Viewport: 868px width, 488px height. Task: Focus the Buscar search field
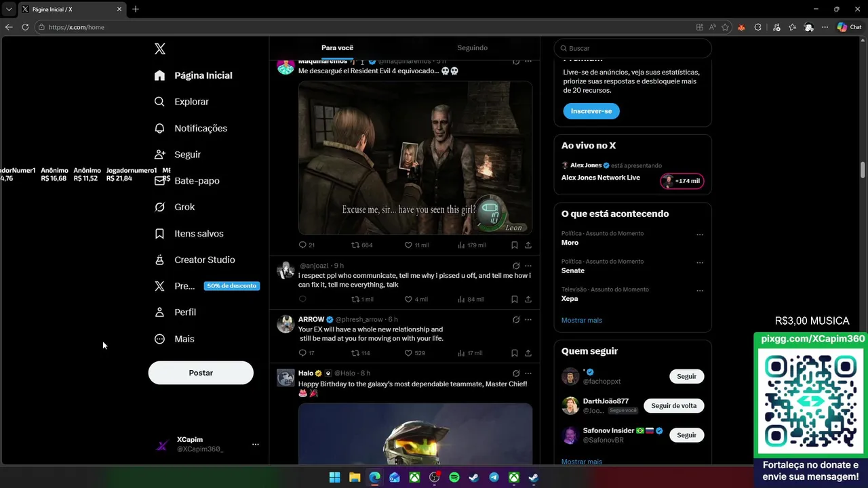[x=633, y=48]
